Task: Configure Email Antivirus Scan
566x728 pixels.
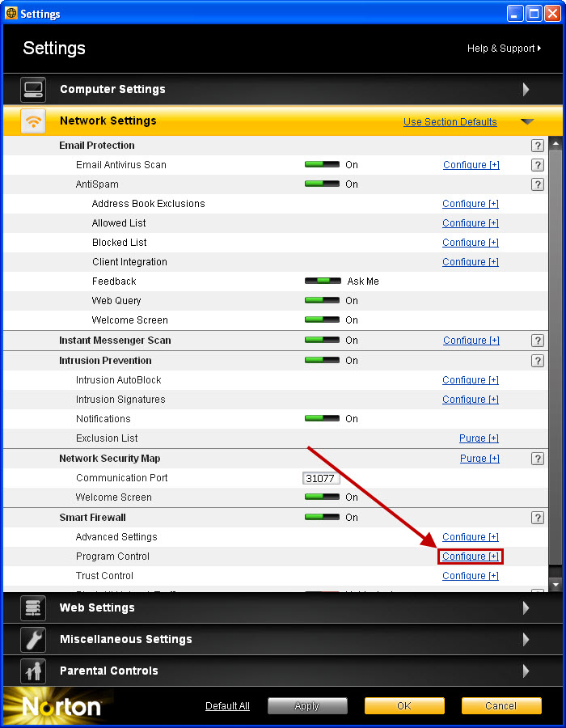Action: [x=471, y=165]
